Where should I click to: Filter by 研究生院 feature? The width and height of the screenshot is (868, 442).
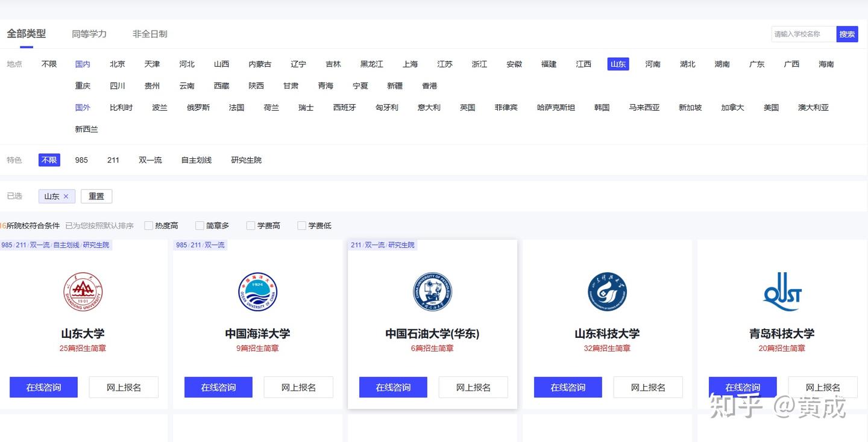point(247,160)
